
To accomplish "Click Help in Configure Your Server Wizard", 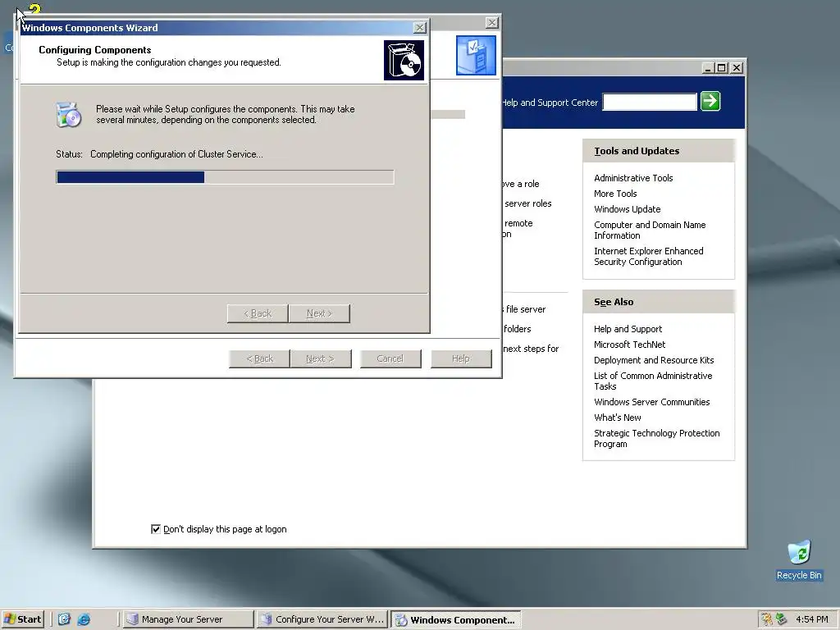I will tap(461, 358).
